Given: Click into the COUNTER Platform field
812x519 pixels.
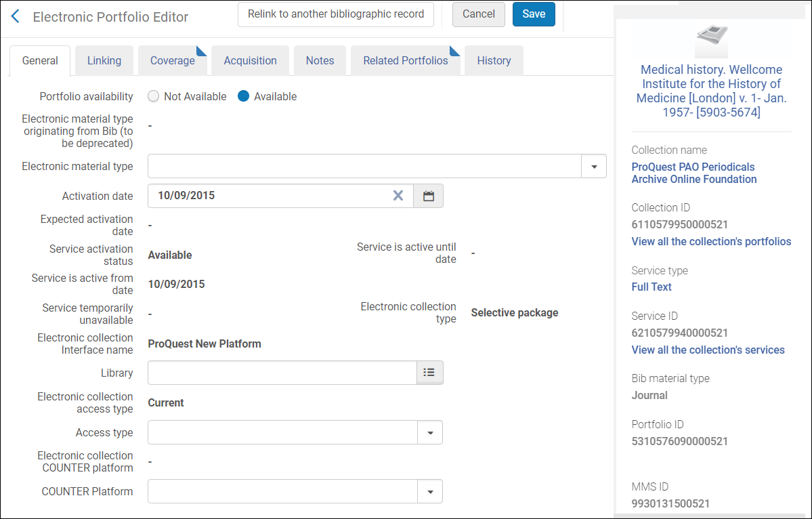Looking at the screenshot, I should point(283,491).
